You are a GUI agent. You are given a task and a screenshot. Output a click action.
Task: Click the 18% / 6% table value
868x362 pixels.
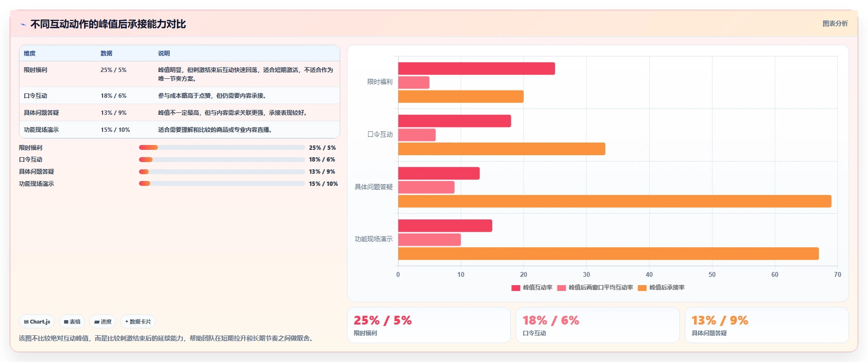pos(113,96)
